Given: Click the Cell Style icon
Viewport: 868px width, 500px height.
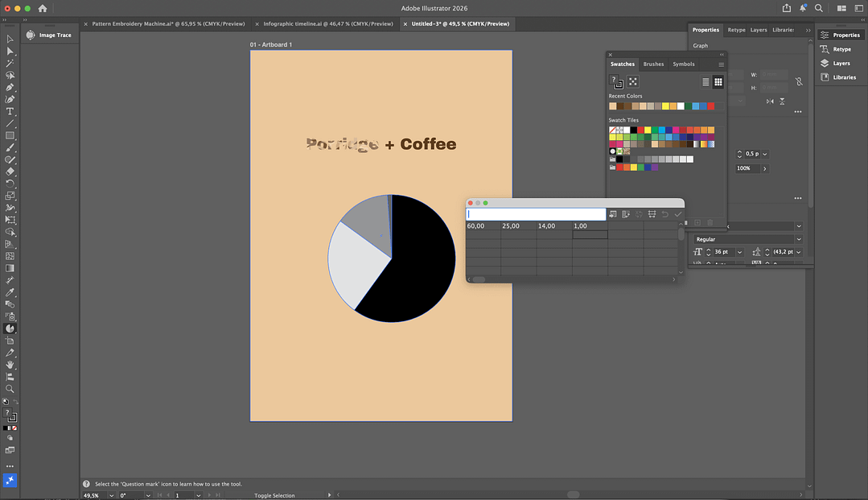Looking at the screenshot, I should [652, 214].
